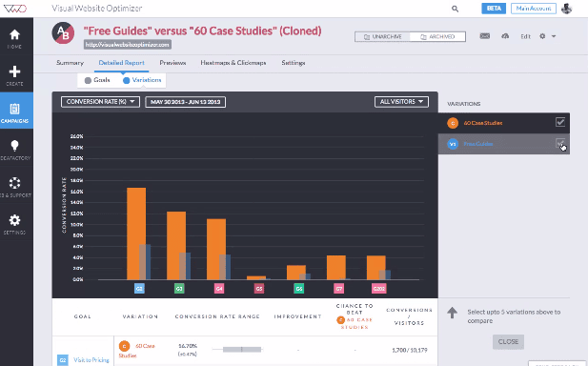
Task: Open Campaigns in sidebar
Action: pos(16,111)
